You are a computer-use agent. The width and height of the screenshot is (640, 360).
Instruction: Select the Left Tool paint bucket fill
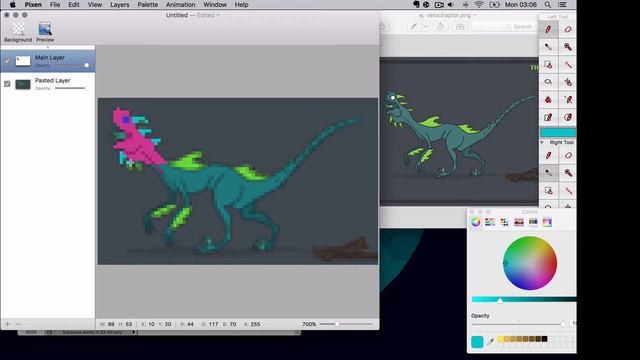548,100
